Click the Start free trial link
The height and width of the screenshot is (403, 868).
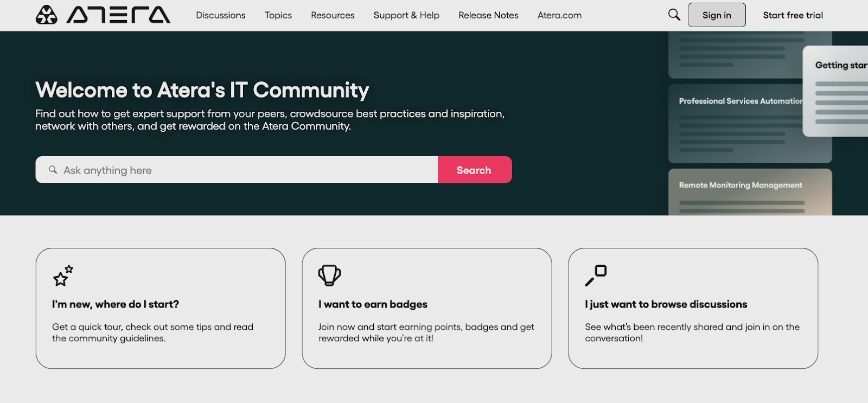793,15
